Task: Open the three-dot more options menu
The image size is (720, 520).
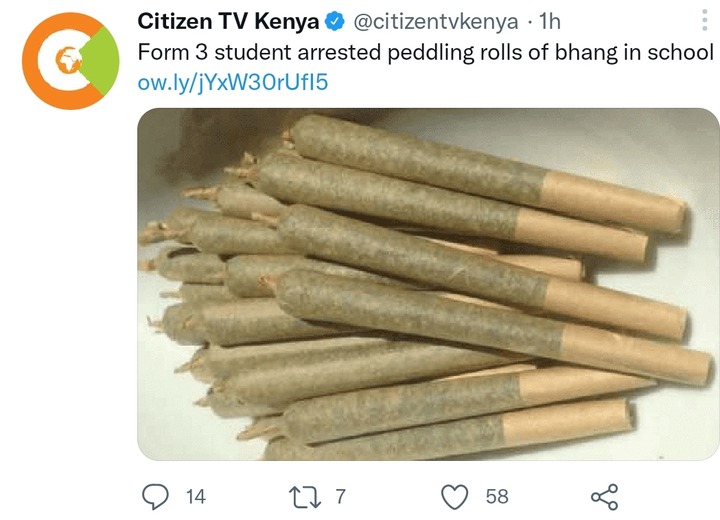Action: pos(705,20)
